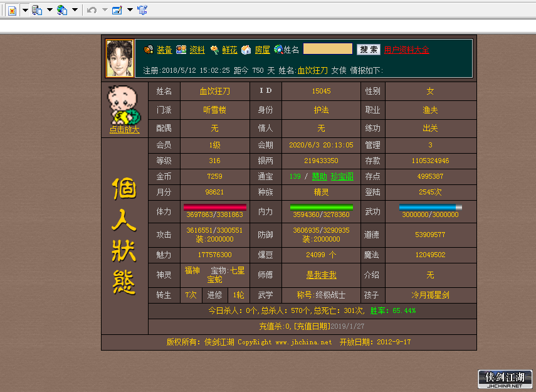Image resolution: width=536 pixels, height=392 pixels.
Task: Click the stored points value 4995387
Action: coord(431,176)
